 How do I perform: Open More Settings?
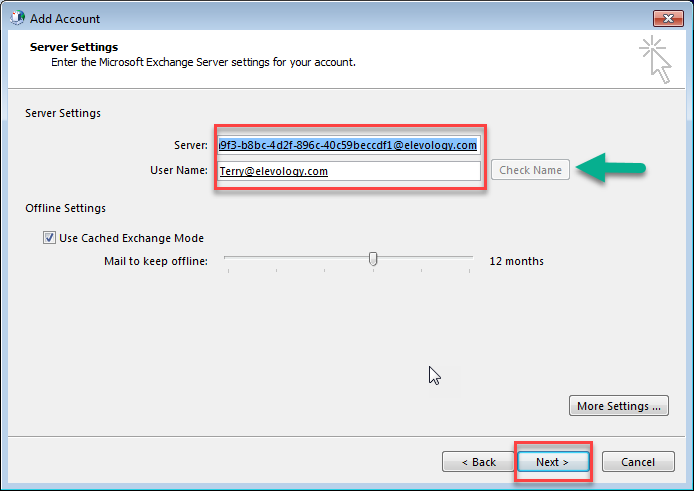pos(619,406)
